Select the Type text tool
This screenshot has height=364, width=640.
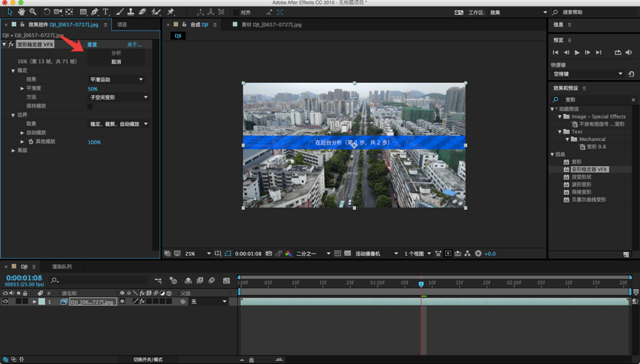(105, 12)
